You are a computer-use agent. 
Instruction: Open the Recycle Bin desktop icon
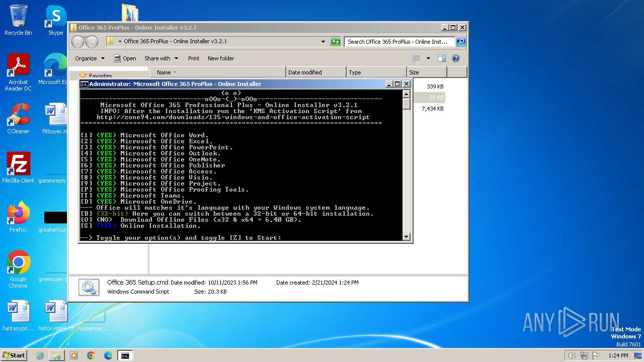click(x=18, y=20)
